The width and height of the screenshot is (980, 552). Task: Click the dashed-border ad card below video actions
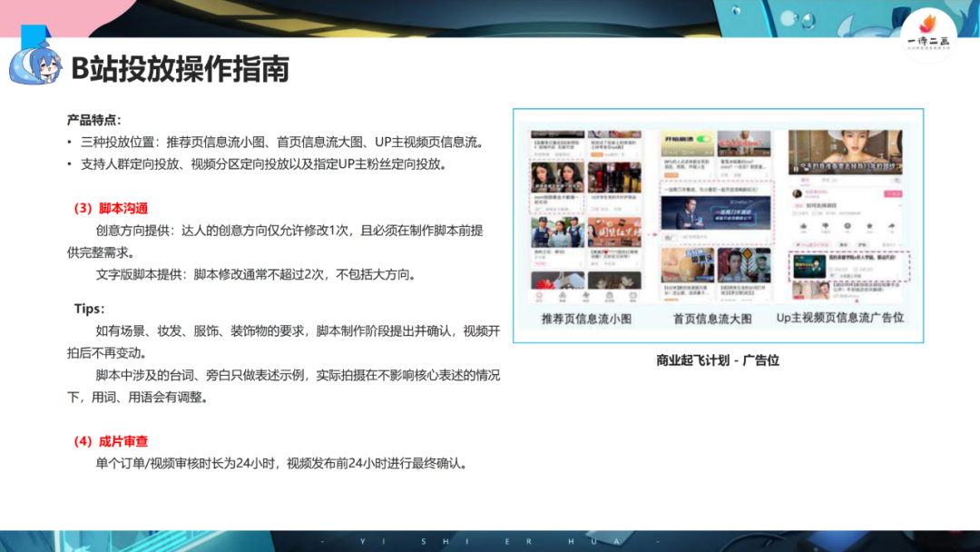coord(848,267)
